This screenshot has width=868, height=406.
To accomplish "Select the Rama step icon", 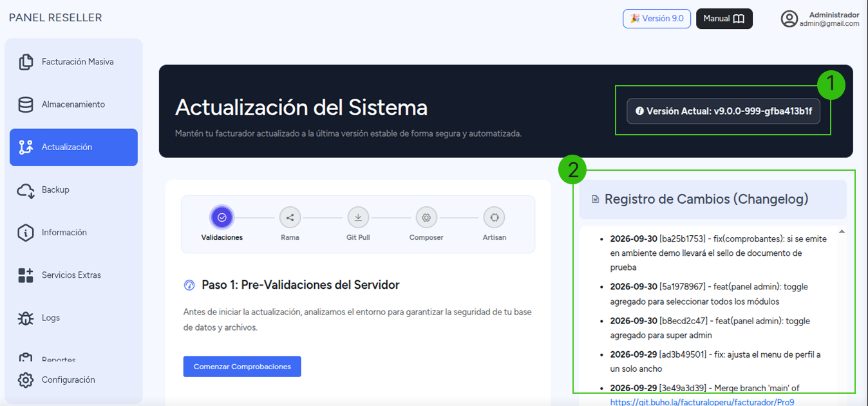I will pos(290,218).
